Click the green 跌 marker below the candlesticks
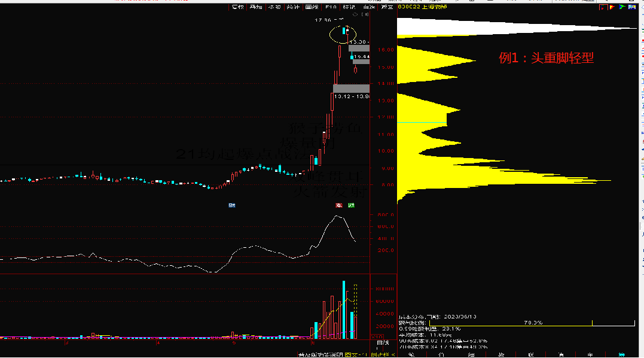644x358 pixels. click(x=351, y=205)
